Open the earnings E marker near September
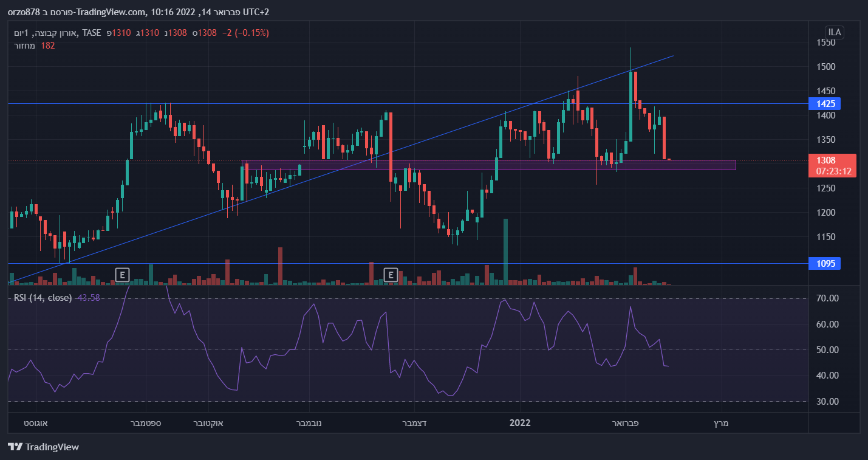 click(122, 275)
